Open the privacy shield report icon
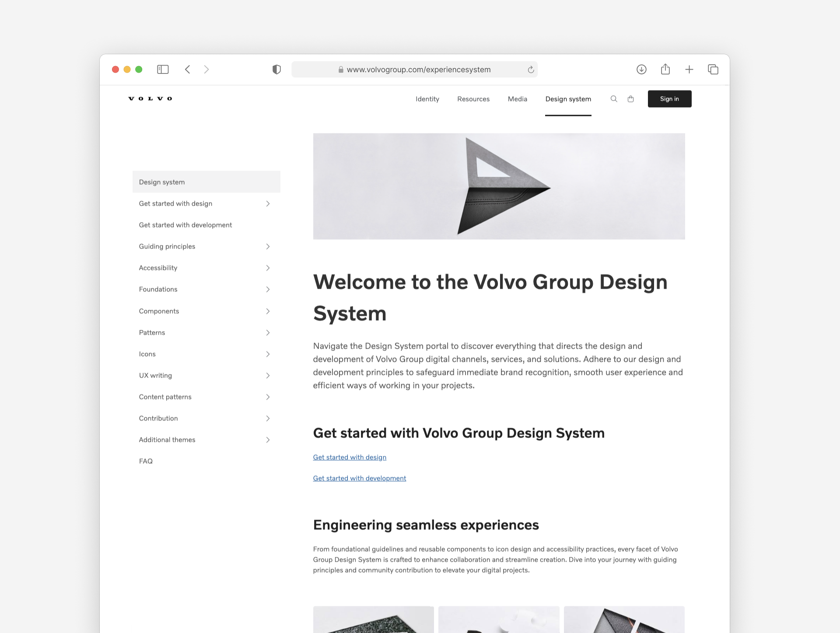Viewport: 840px width, 633px height. 276,69
